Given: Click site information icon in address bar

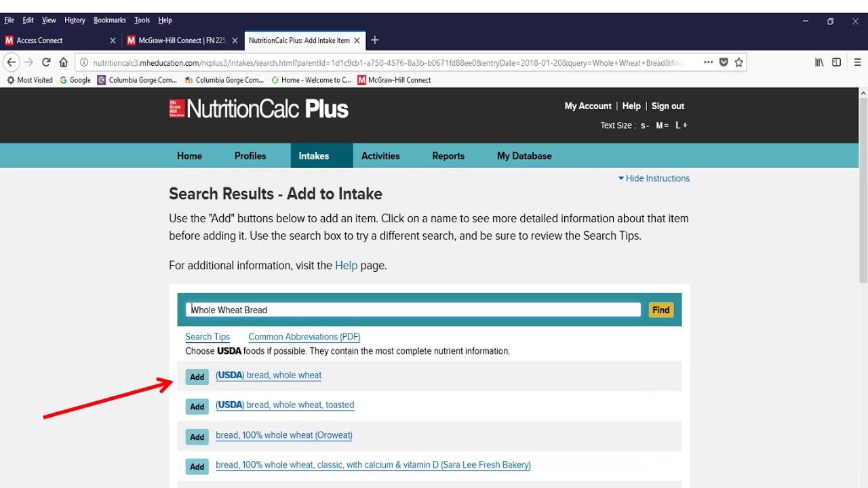Looking at the screenshot, I should coord(84,62).
